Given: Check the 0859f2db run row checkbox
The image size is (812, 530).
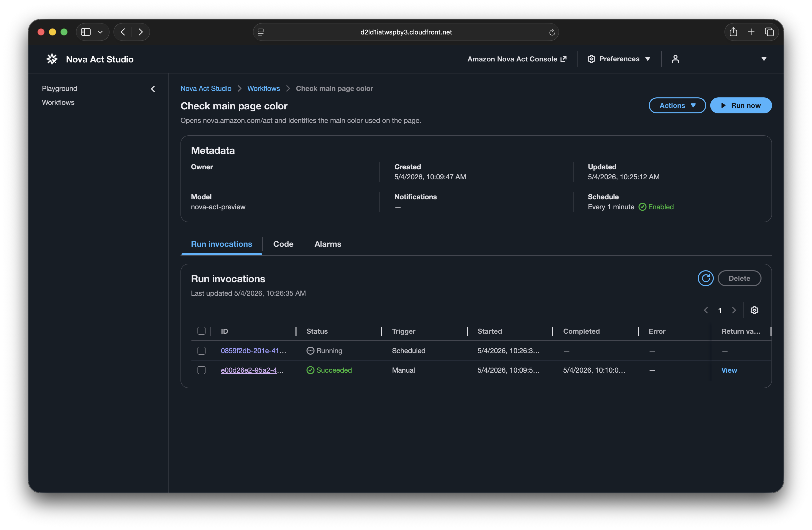Looking at the screenshot, I should point(201,351).
